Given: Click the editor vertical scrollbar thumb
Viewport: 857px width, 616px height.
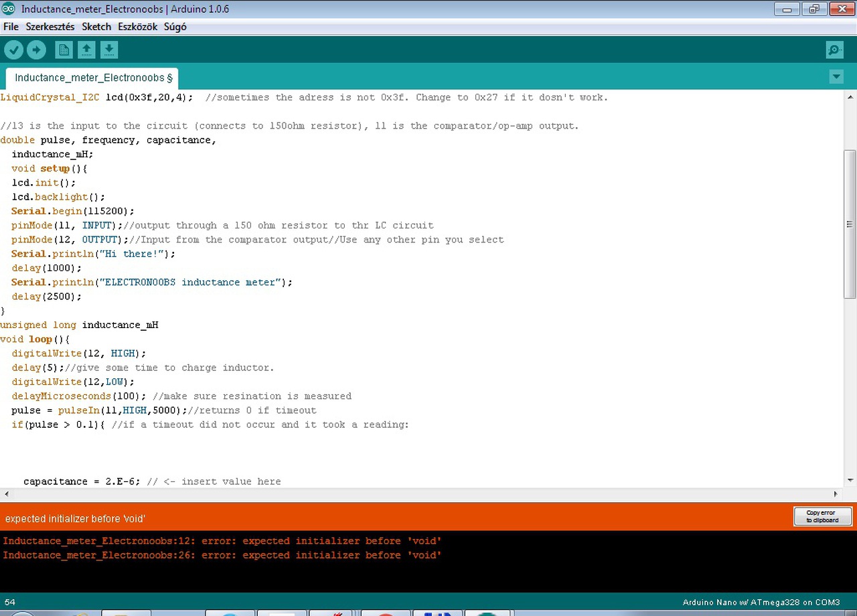Looking at the screenshot, I should tap(850, 224).
